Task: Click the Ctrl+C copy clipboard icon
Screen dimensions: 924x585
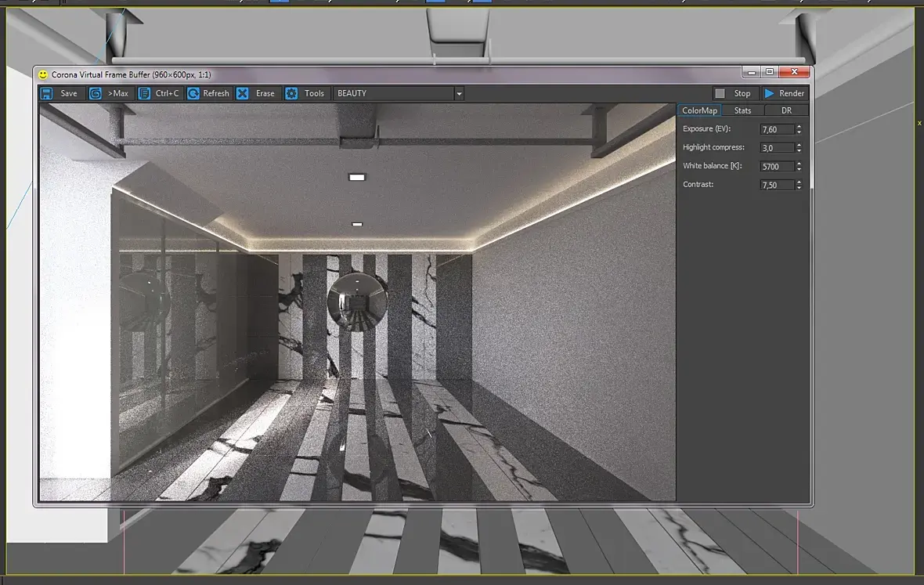Action: click(144, 93)
